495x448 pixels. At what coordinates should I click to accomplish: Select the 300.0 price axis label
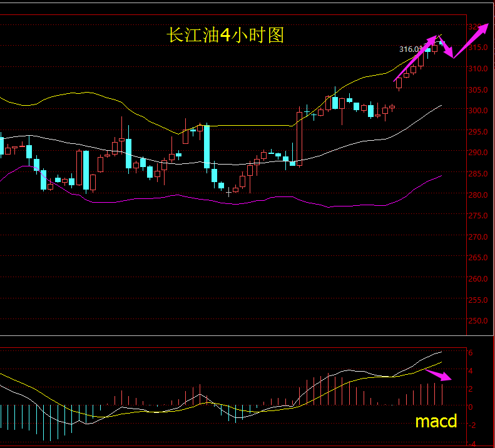479,111
